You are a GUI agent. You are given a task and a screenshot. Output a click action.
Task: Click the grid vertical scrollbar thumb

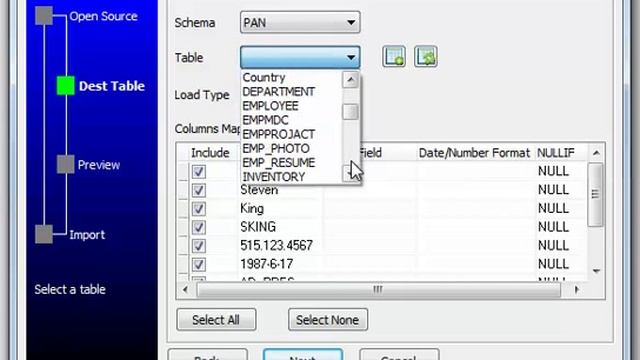pos(596,195)
